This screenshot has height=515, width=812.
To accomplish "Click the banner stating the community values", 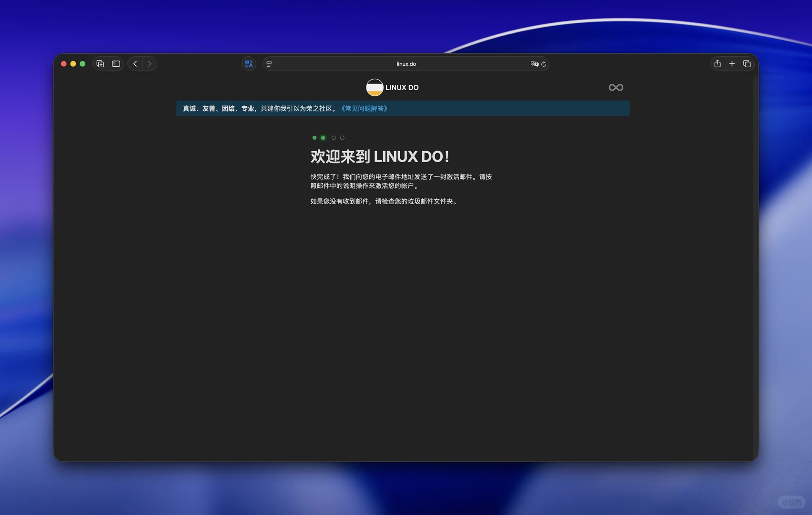I will pyautogui.click(x=259, y=108).
